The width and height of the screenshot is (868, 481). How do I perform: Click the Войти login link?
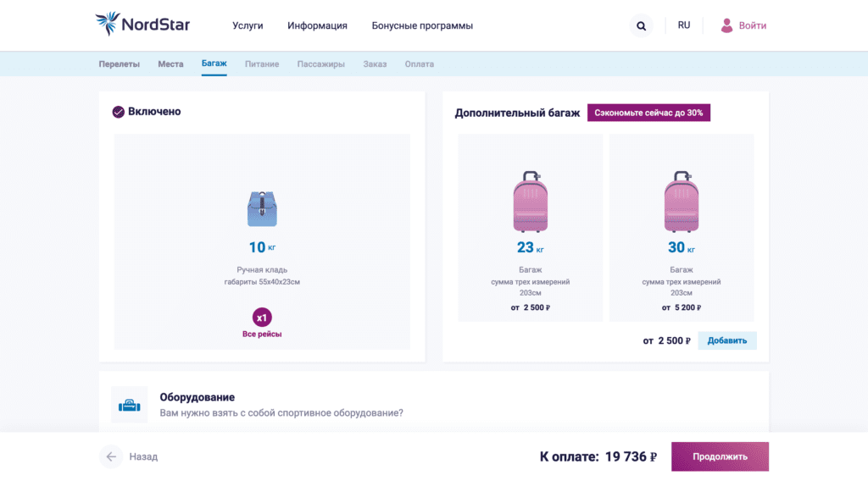tap(753, 26)
